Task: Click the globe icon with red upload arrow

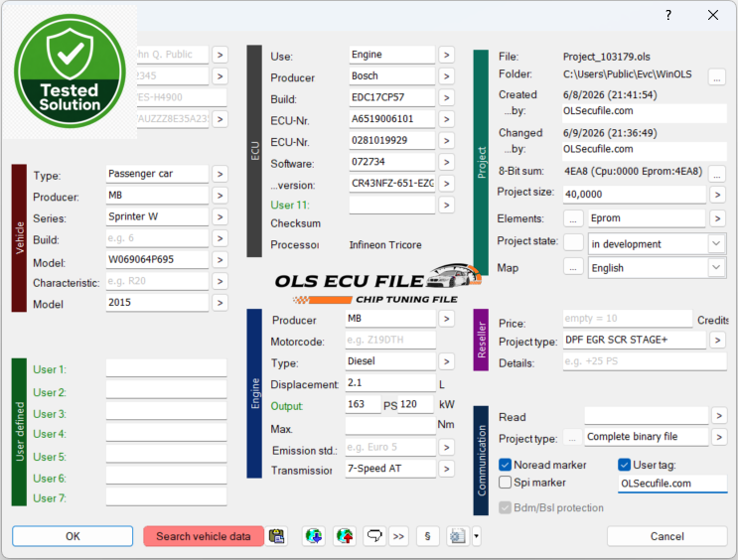Action: coord(345,536)
